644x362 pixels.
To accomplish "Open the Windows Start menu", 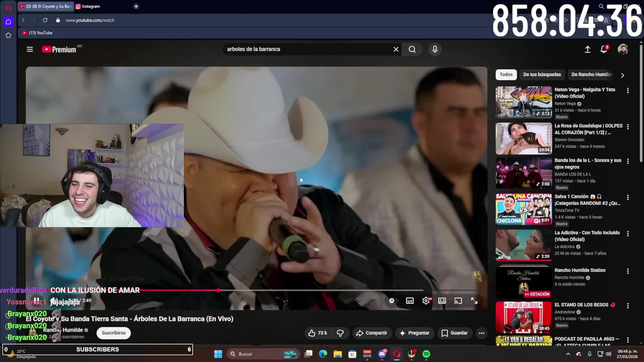I will [x=218, y=354].
